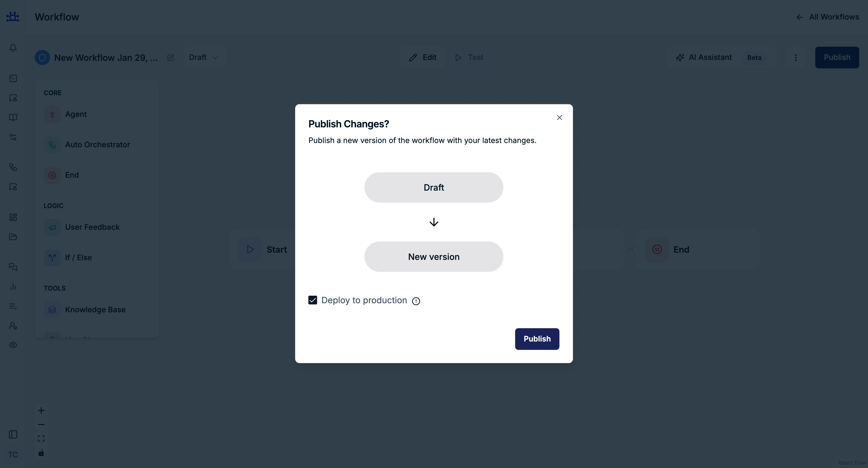Click the bar chart analytics sidebar icon
Viewport: 868px width, 468px height.
13,286
